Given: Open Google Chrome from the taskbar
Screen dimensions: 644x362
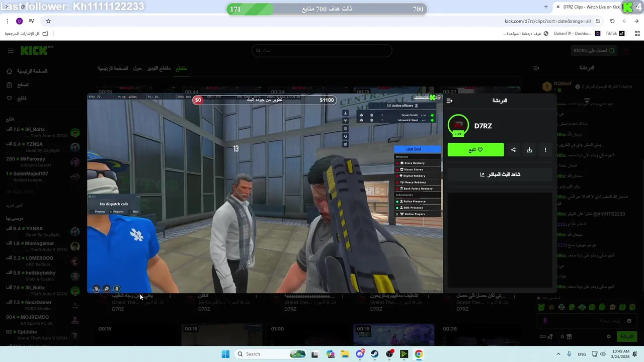Looking at the screenshot, I should 419,354.
